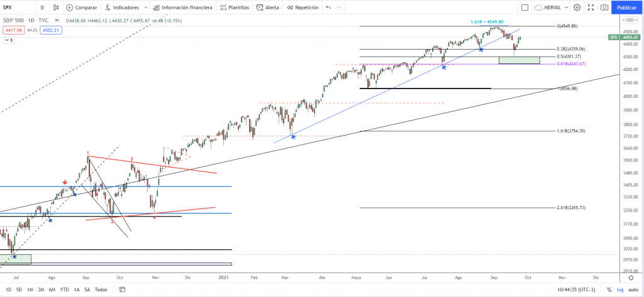Image resolution: width=644 pixels, height=297 pixels.
Task: Select the 2.618(3265.73) Fibonacci level
Action: tap(571, 208)
